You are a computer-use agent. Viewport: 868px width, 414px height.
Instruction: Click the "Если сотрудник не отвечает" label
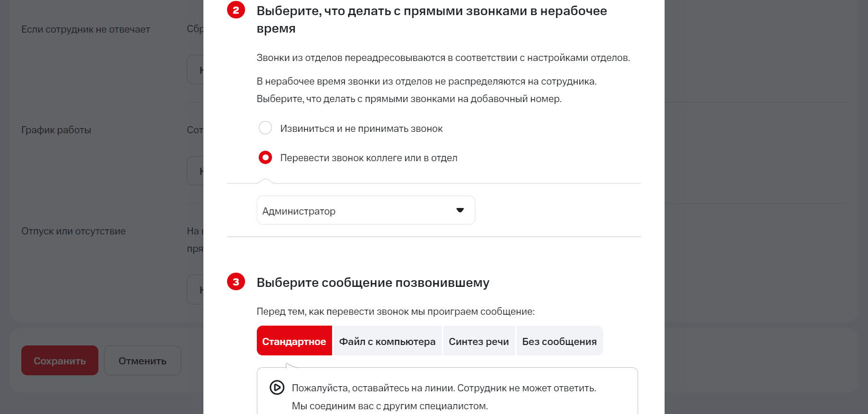tap(86, 29)
